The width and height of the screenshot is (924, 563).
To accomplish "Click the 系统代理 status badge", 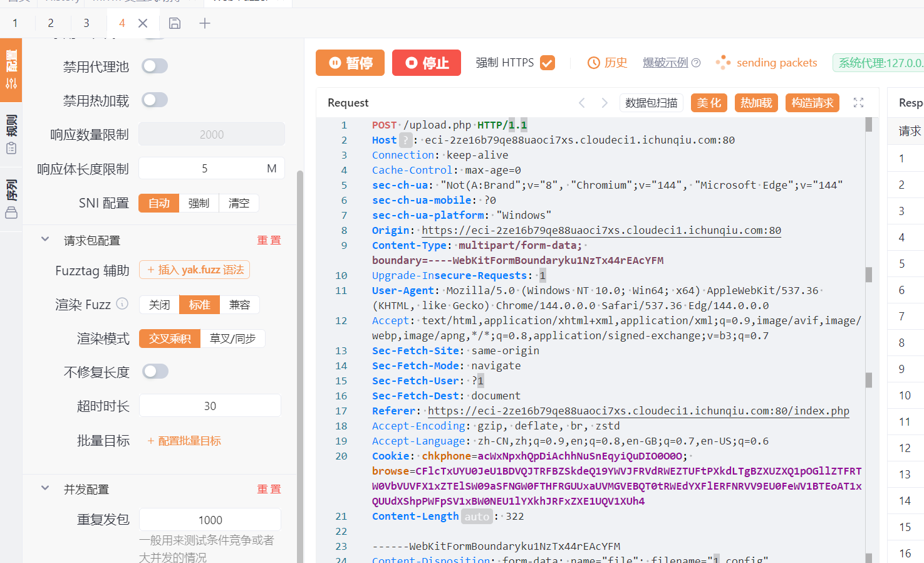I will tap(878, 63).
